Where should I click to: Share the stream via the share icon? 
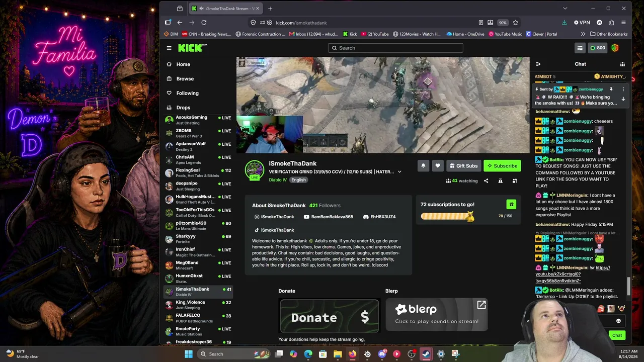486,181
